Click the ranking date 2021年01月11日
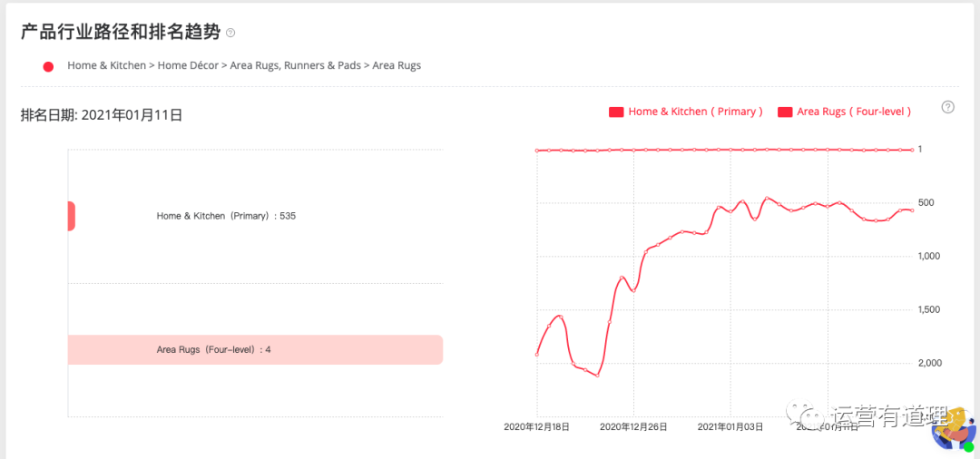Image resolution: width=980 pixels, height=459 pixels. pos(132,115)
